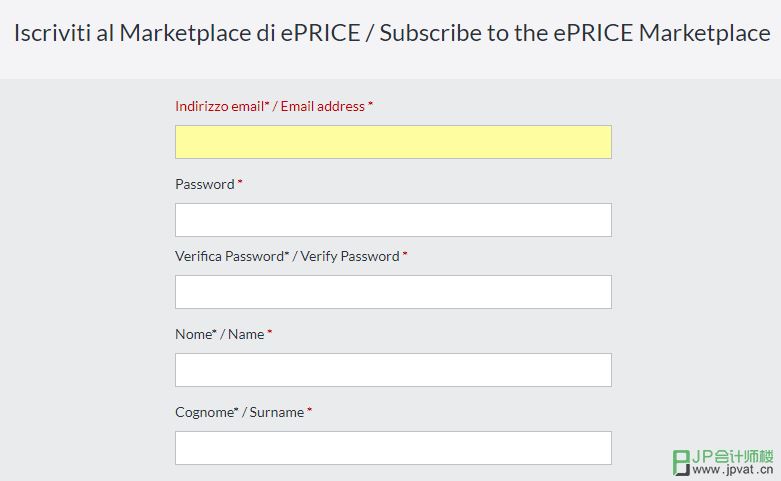Click the 'Nome / Name' label text
Viewport: 781px width, 481px height.
pyautogui.click(x=220, y=334)
